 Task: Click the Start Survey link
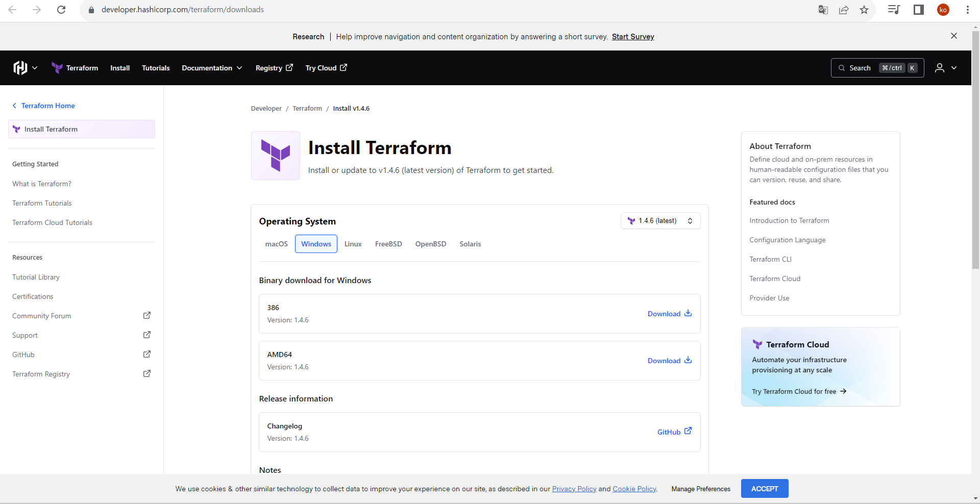(633, 37)
